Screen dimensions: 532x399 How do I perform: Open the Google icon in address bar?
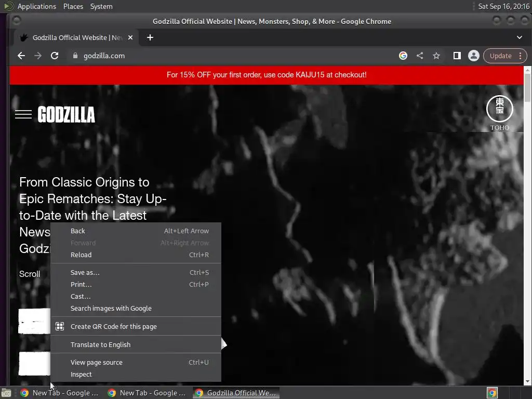(x=403, y=56)
